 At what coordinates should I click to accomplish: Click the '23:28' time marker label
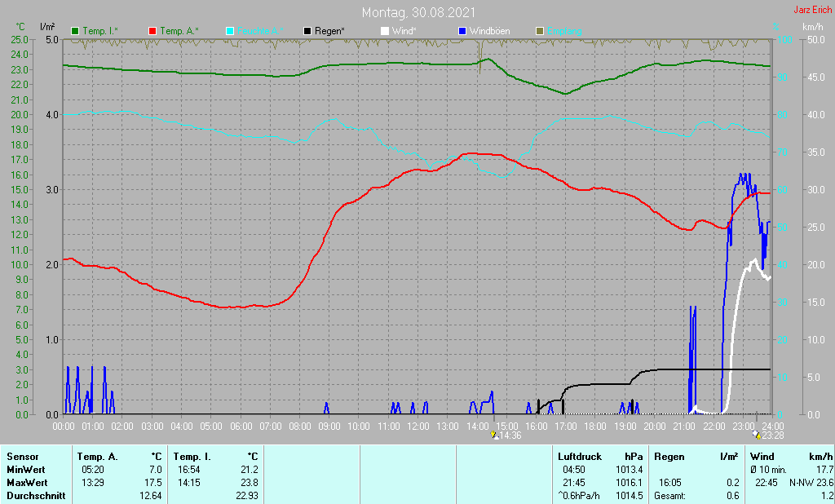773,435
